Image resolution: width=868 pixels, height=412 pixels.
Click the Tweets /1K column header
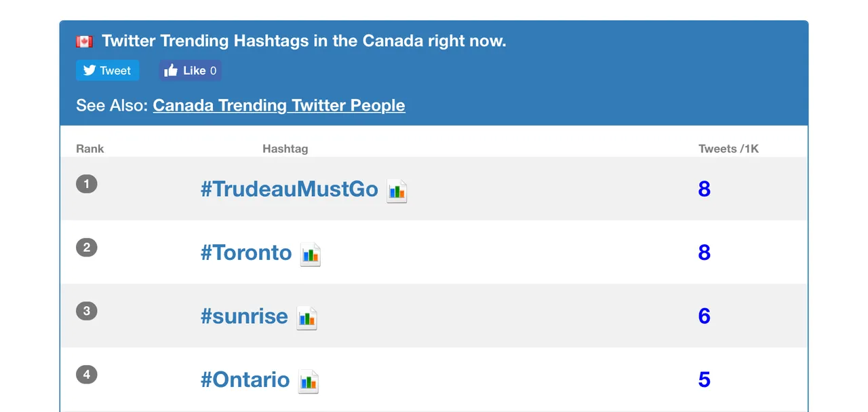coord(728,149)
